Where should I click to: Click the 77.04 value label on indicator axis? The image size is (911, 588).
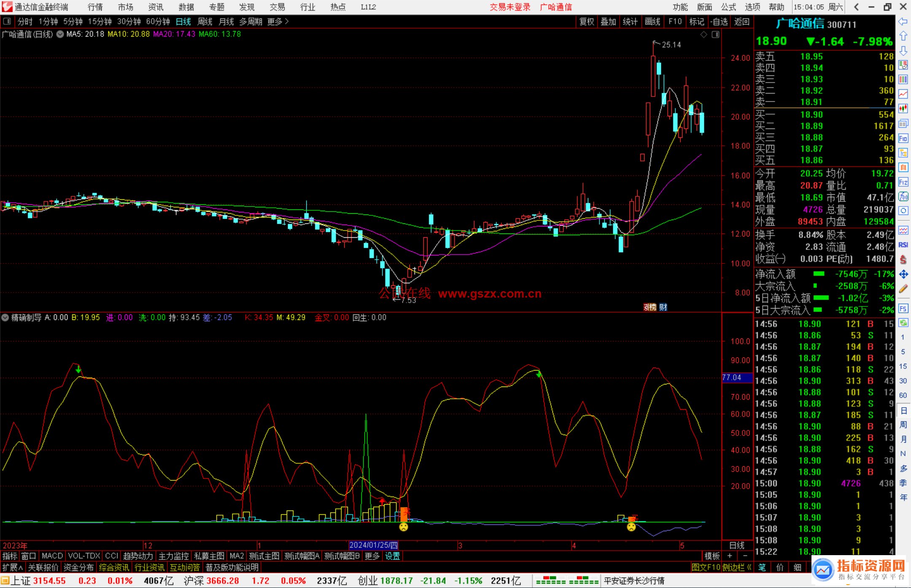(x=737, y=377)
